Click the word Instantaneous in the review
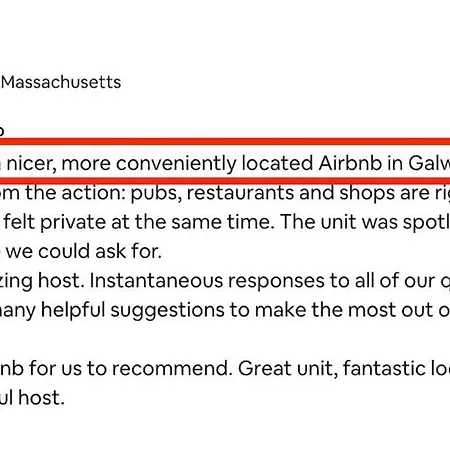Viewport: 450px width, 450px height. point(156,281)
